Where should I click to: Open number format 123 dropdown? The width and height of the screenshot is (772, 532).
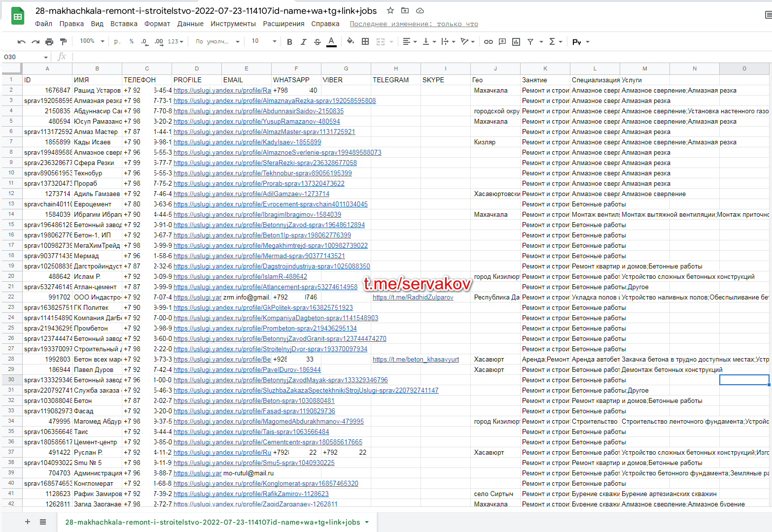(175, 41)
